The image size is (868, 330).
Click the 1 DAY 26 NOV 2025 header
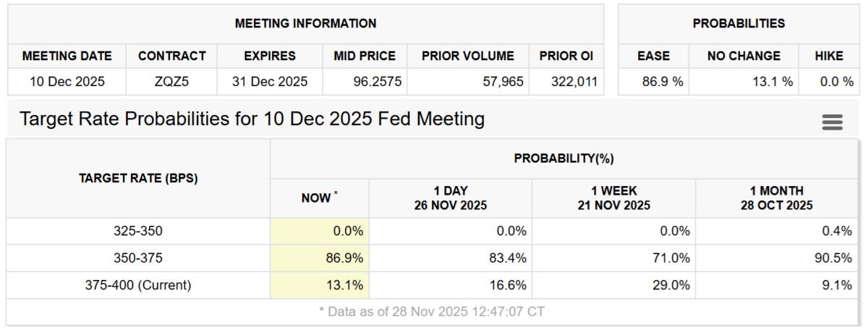(451, 198)
